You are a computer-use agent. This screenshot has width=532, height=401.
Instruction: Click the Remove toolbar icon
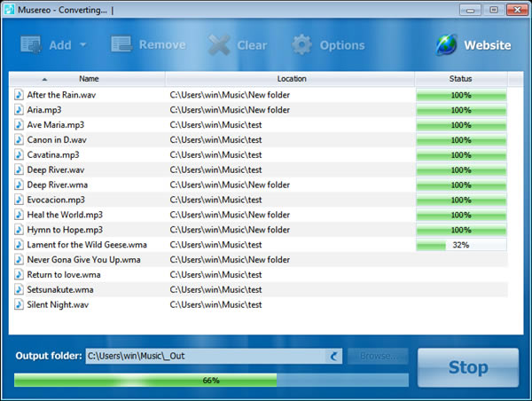pos(121,45)
